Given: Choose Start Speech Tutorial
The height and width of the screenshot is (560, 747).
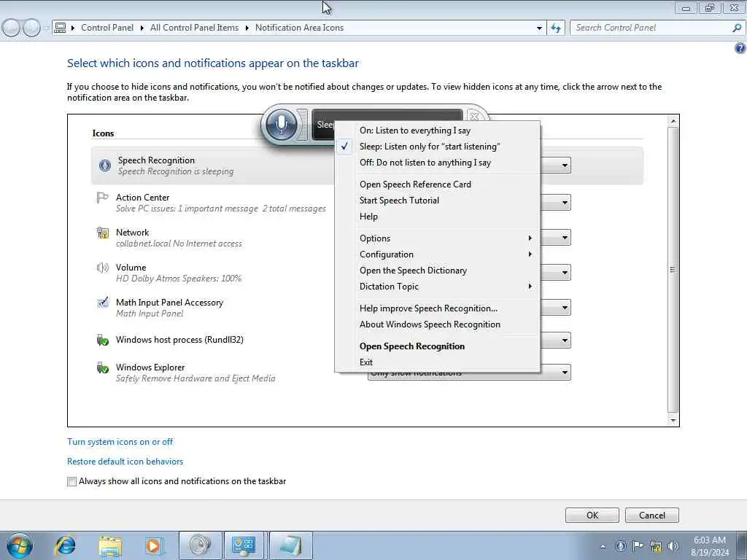Looking at the screenshot, I should [438, 201].
